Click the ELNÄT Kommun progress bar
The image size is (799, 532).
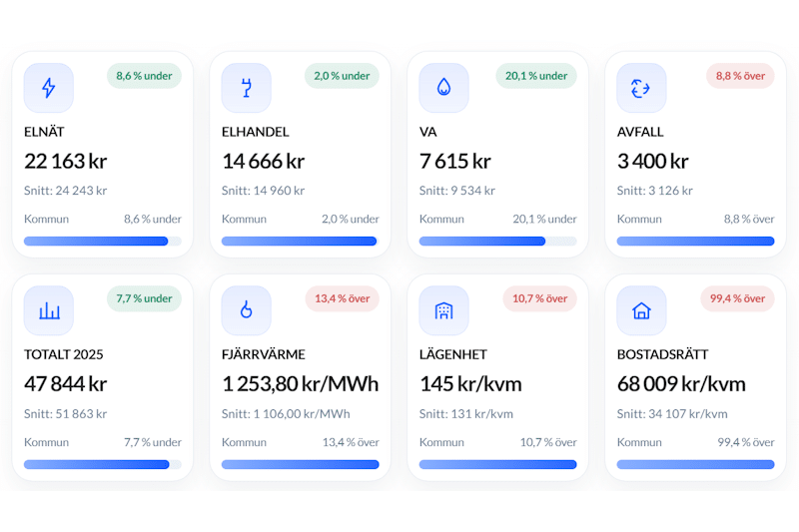[102, 241]
